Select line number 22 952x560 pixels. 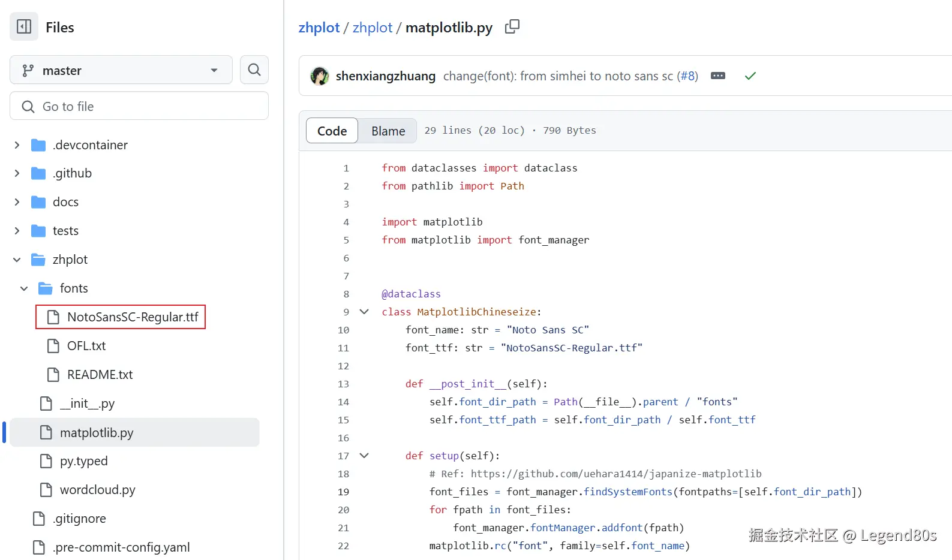pyautogui.click(x=343, y=546)
